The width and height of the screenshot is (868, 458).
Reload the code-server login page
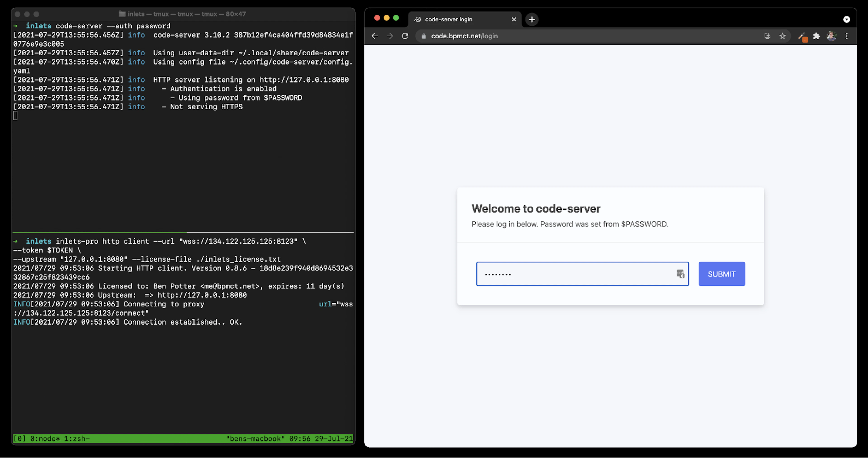click(x=405, y=36)
